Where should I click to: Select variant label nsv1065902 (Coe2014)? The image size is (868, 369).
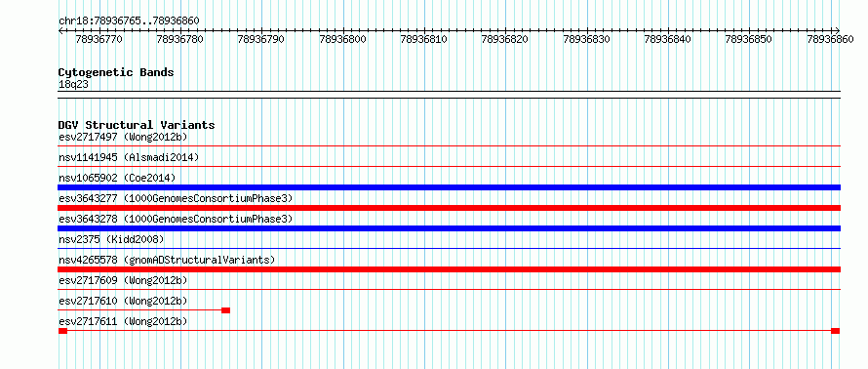117,178
